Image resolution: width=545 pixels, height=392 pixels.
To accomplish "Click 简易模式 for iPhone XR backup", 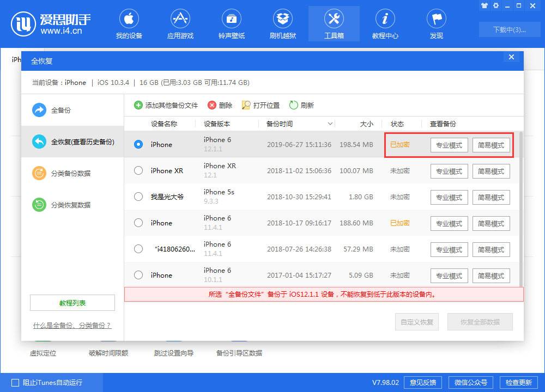I will pos(491,171).
